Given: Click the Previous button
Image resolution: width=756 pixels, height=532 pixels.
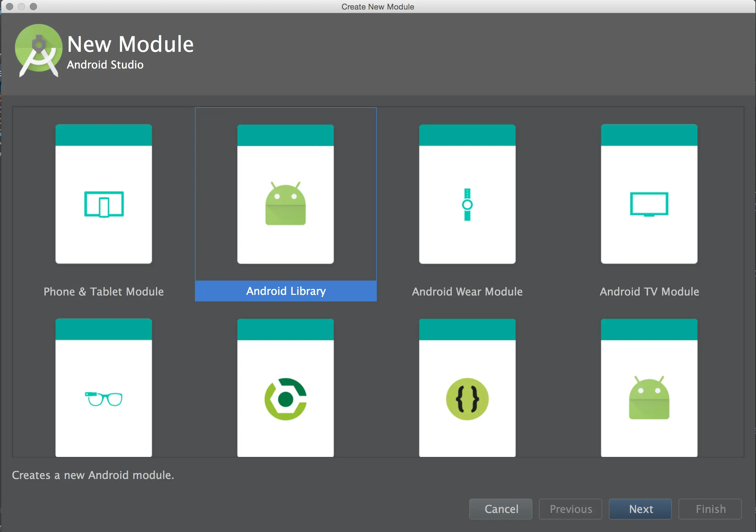Looking at the screenshot, I should [x=570, y=509].
